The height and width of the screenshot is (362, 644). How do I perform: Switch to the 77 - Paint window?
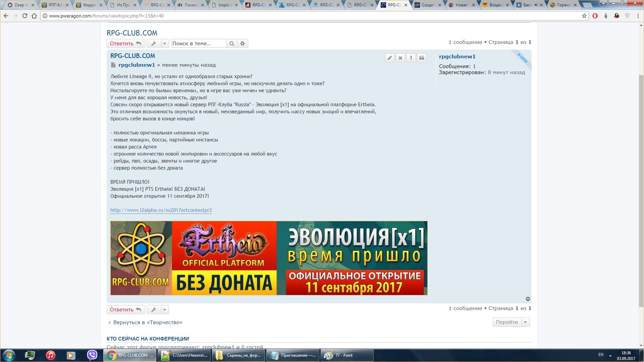[x=347, y=355]
